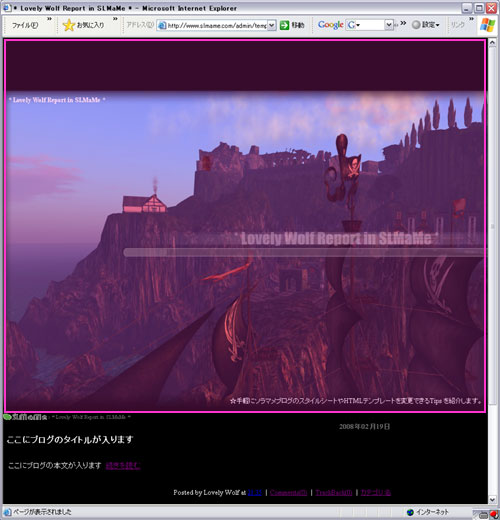Maximize the Internet Explorer window
Viewport: 500px width, 520px height.
click(479, 8)
